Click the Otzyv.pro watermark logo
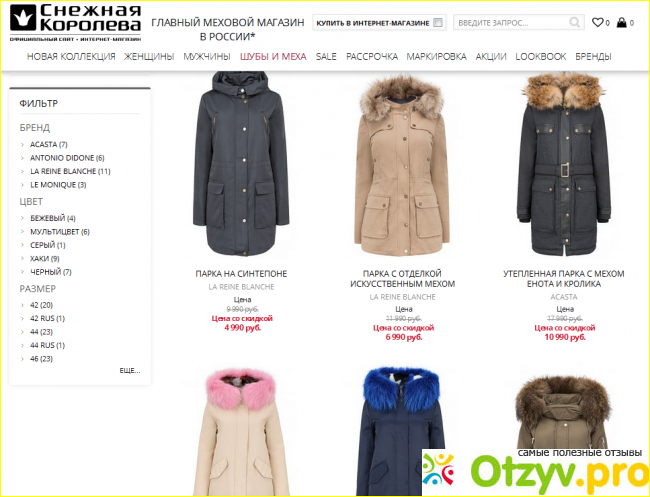 (x=536, y=472)
